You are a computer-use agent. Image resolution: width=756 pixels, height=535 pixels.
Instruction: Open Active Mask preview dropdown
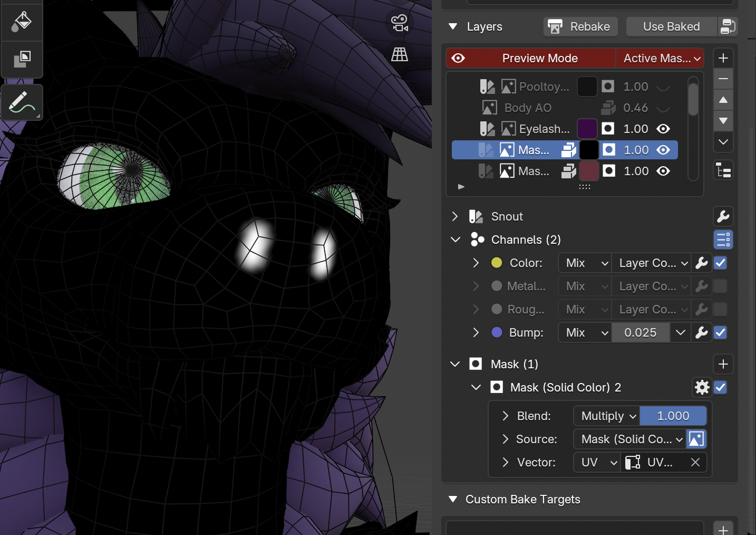pos(661,58)
